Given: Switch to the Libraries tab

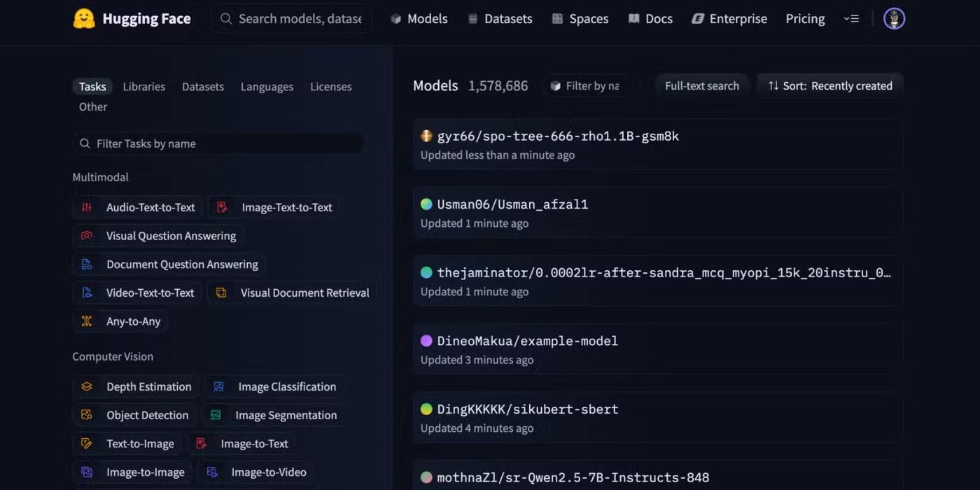Looking at the screenshot, I should (x=144, y=87).
